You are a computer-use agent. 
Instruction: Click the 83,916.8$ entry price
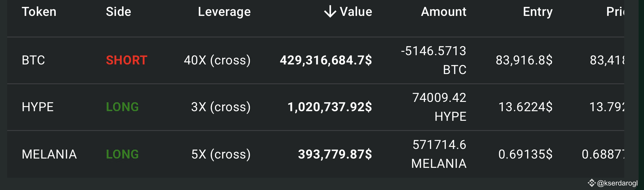pos(524,60)
